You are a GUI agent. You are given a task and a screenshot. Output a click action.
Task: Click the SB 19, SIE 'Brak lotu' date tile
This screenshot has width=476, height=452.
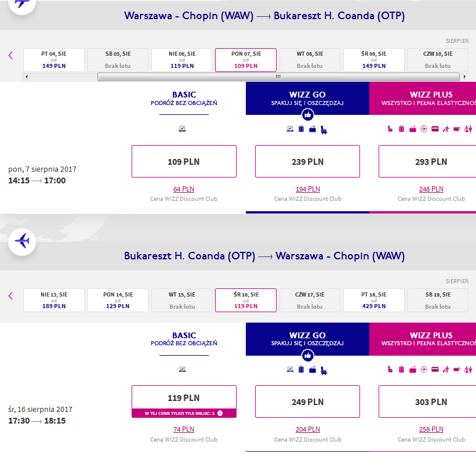[x=438, y=300]
